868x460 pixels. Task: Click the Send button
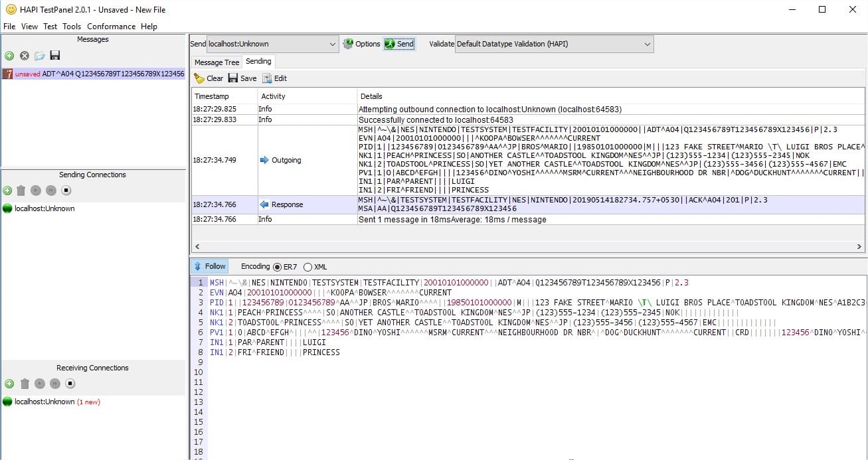click(399, 44)
